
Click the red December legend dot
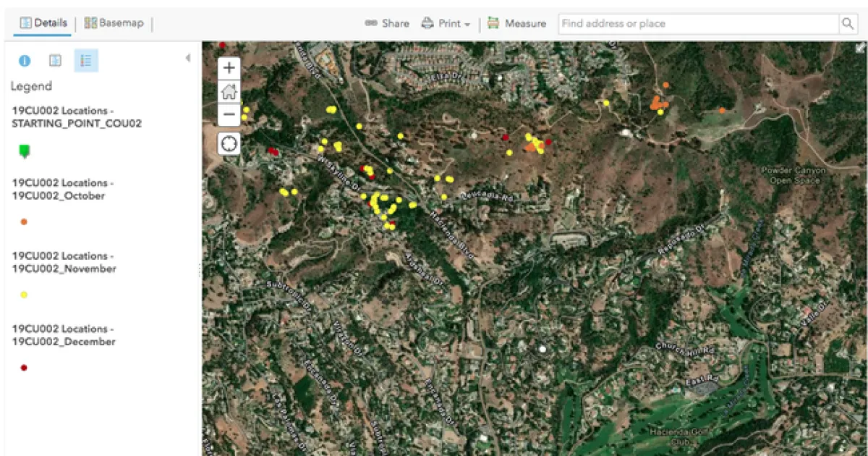tap(24, 368)
